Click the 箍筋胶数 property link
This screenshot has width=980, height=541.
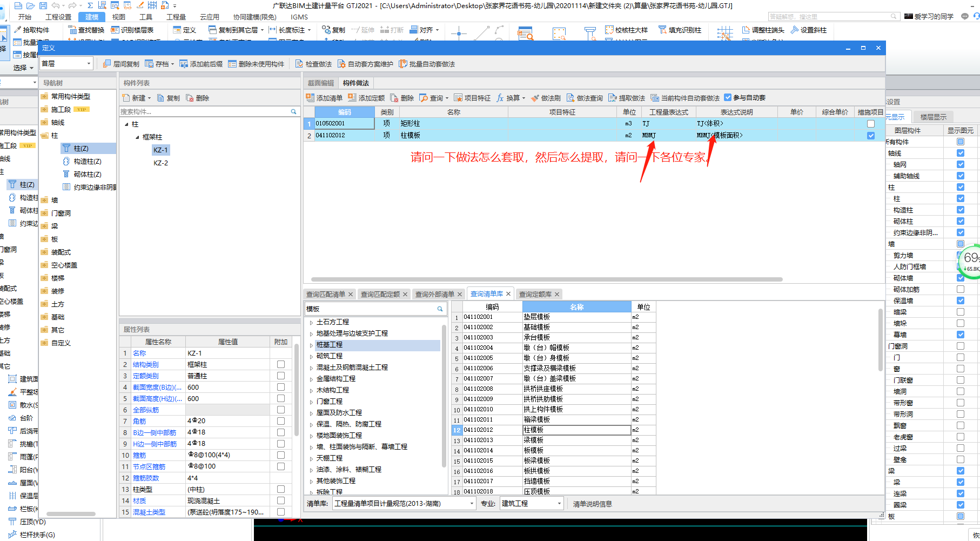(146, 478)
